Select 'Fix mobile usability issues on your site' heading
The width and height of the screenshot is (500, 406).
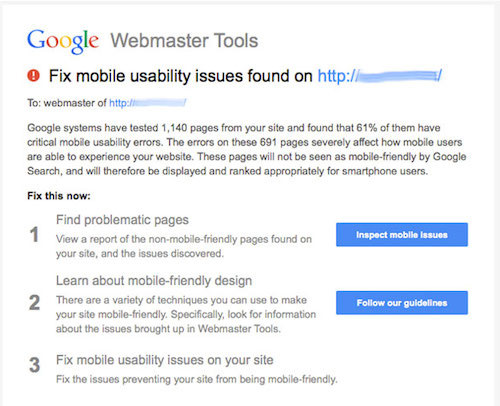(x=165, y=360)
